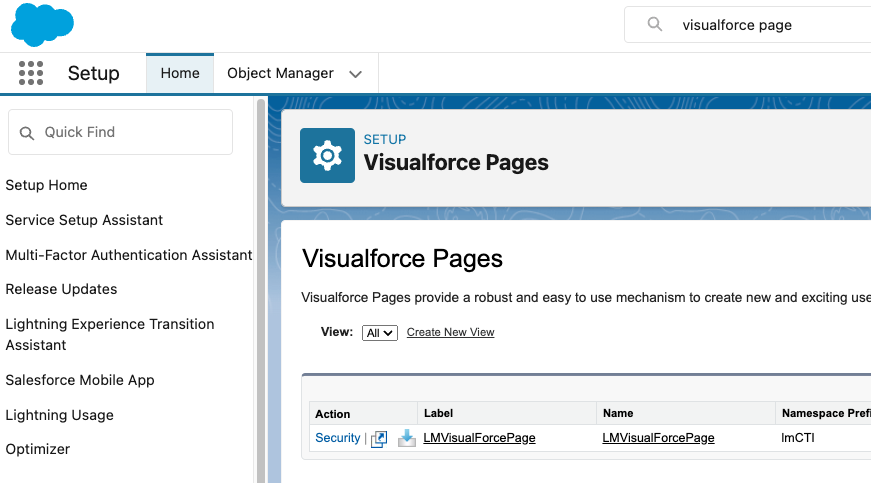Open the App Launcher grid icon
Viewport: 871px width, 483px height.
coord(31,73)
